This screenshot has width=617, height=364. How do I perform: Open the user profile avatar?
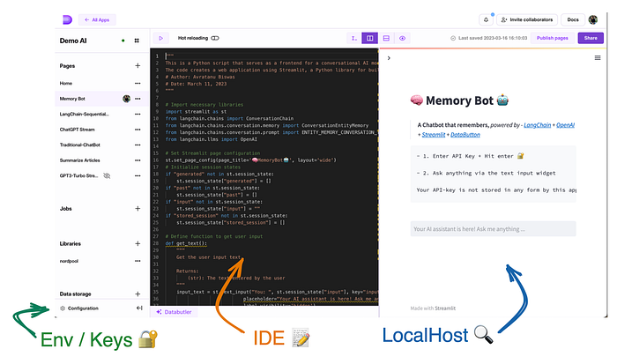coord(593,19)
